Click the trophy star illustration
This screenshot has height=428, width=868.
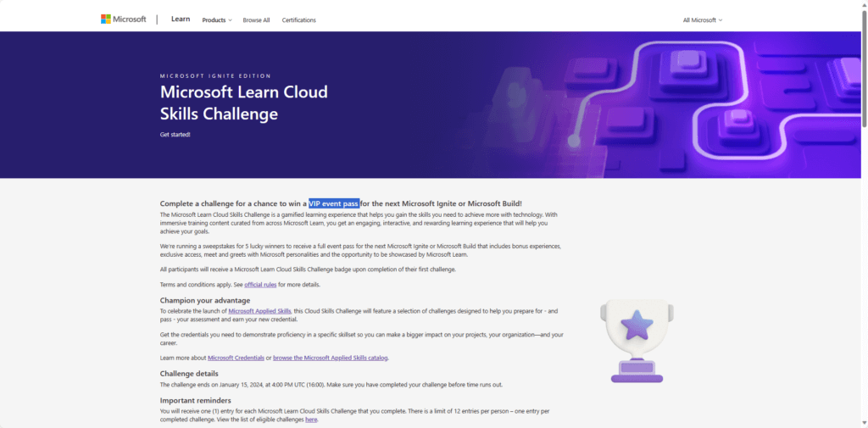click(x=637, y=341)
